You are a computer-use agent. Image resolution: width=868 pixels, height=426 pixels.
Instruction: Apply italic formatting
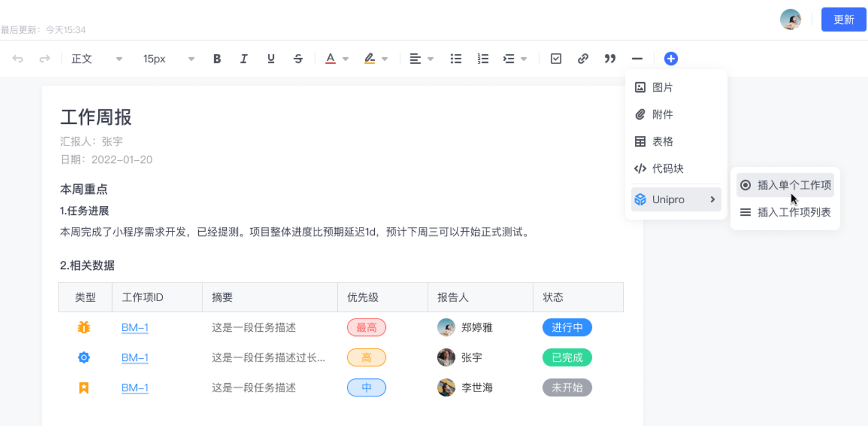(244, 59)
